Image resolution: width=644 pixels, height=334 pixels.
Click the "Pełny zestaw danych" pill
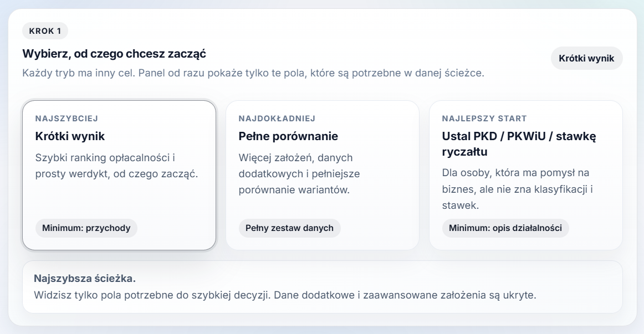[289, 228]
